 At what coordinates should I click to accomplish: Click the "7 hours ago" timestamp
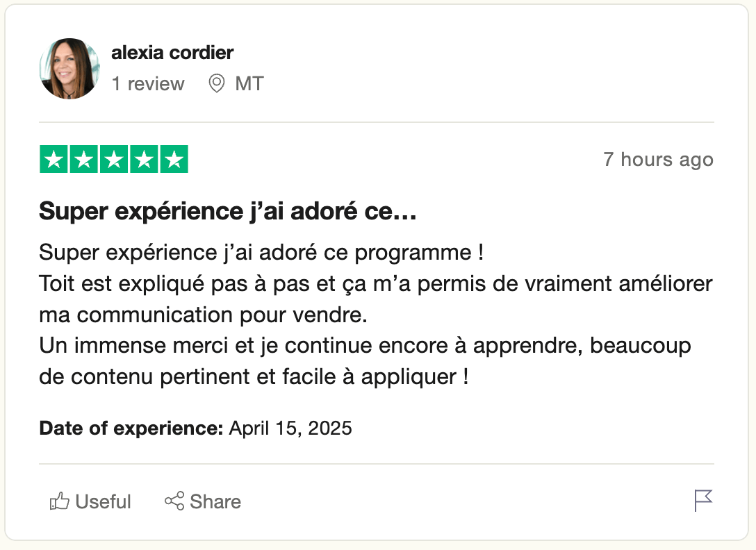pyautogui.click(x=658, y=160)
